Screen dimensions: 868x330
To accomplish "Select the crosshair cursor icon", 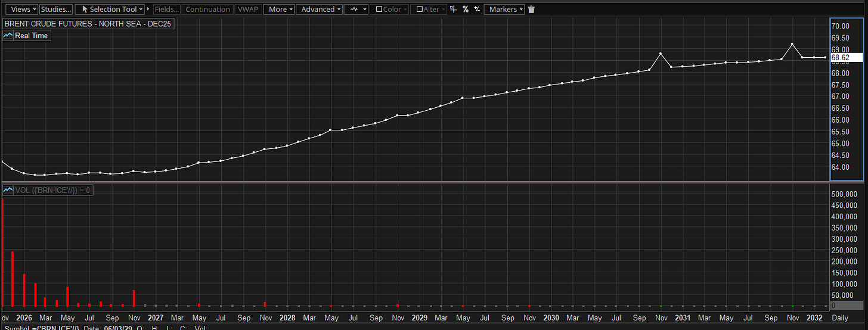I will pos(454,10).
